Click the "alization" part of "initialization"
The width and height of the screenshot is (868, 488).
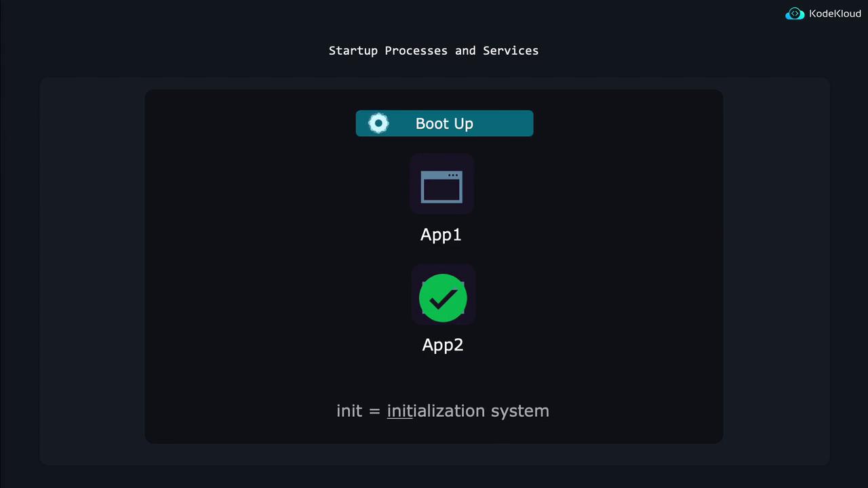pyautogui.click(x=449, y=411)
